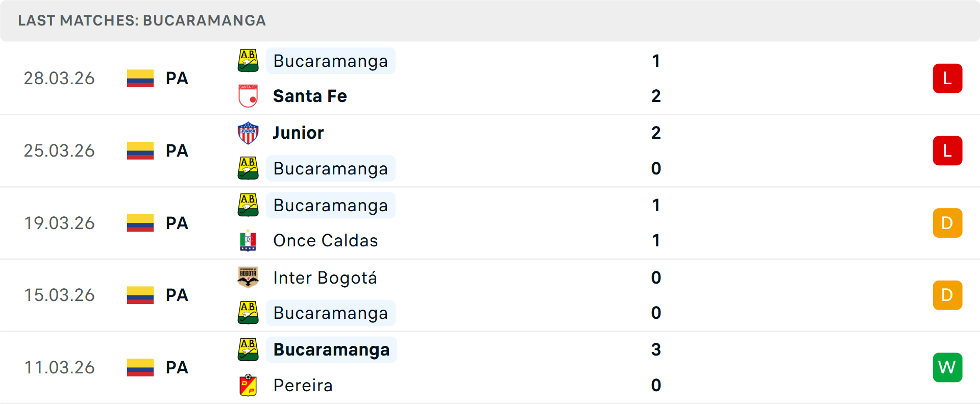Click the score 3-0 of the Pereira match
Viewport: 980px width, 404px height.
pyautogui.click(x=656, y=367)
